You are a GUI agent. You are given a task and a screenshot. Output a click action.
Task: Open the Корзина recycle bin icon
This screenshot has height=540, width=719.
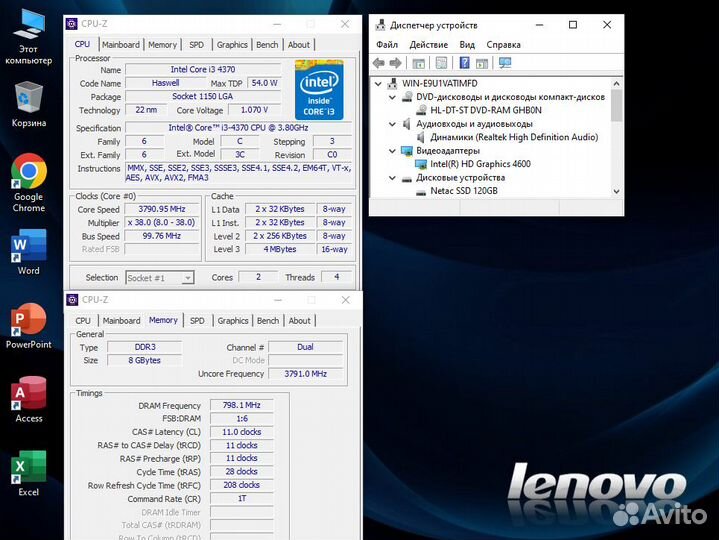[x=28, y=104]
